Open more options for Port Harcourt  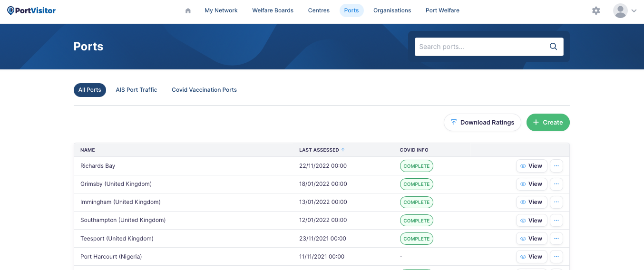pyautogui.click(x=556, y=257)
